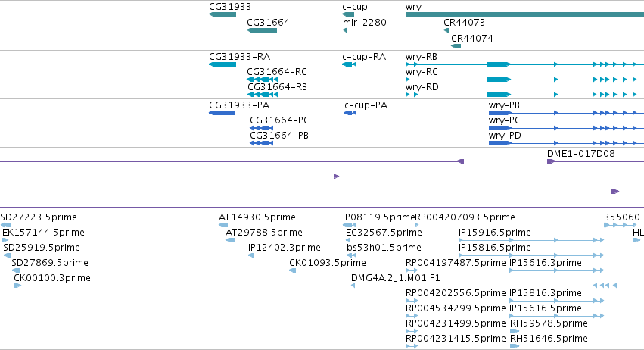
Task: Click the large exon block on wry-RB
Action: pyautogui.click(x=499, y=64)
